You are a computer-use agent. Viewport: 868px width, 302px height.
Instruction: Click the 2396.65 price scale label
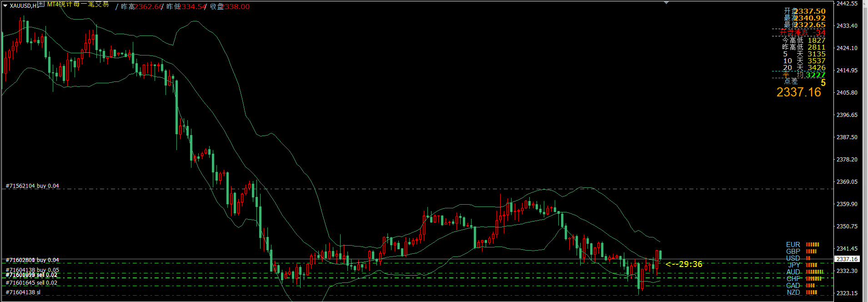(x=847, y=115)
